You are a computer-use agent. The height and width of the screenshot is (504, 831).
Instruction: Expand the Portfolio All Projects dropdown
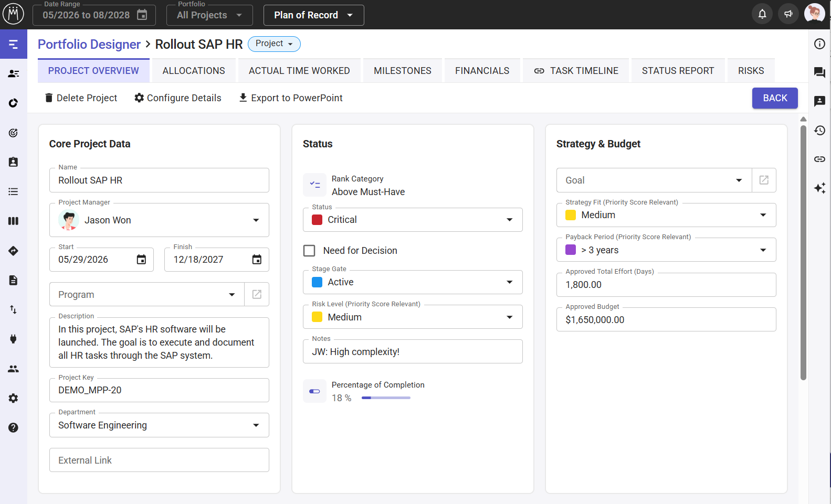[209, 15]
